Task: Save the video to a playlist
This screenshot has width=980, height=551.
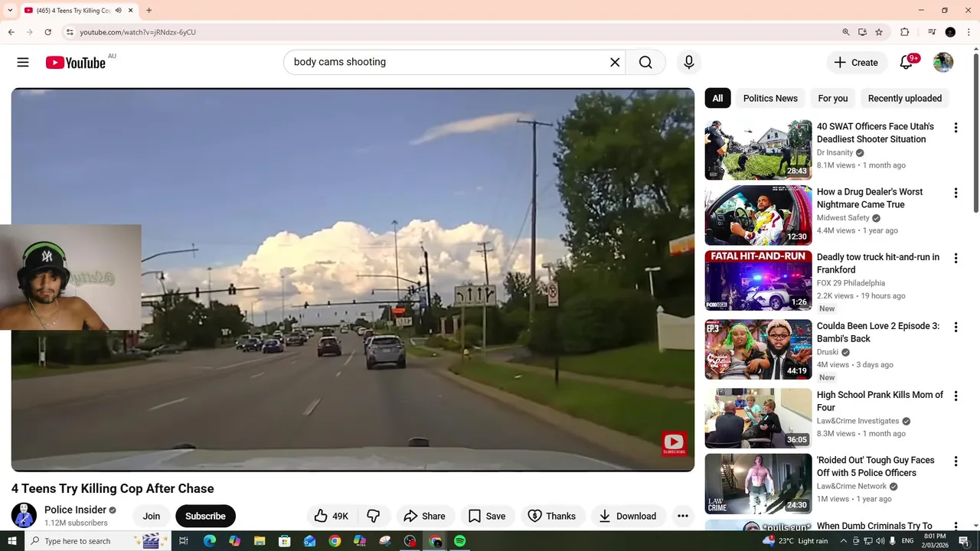Action: pos(487,516)
